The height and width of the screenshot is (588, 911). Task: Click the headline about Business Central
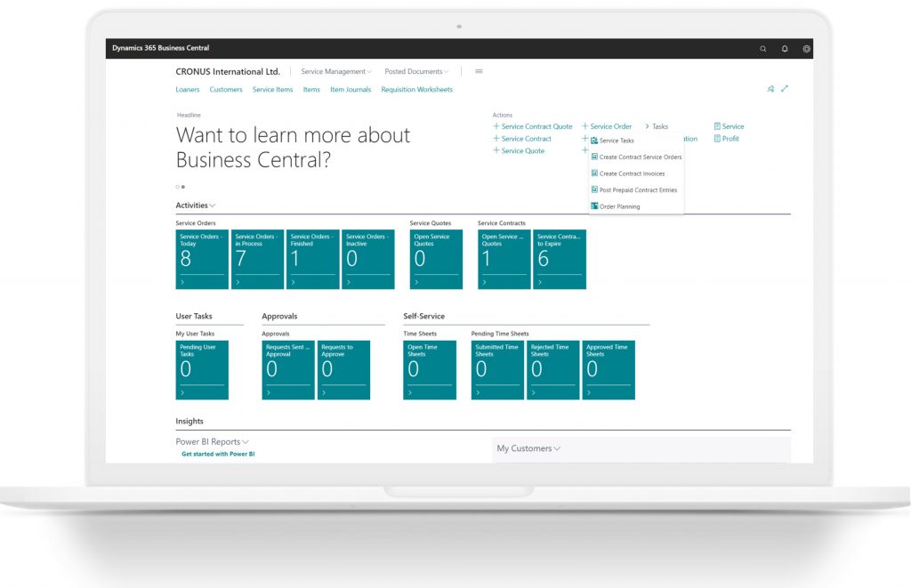coord(293,148)
